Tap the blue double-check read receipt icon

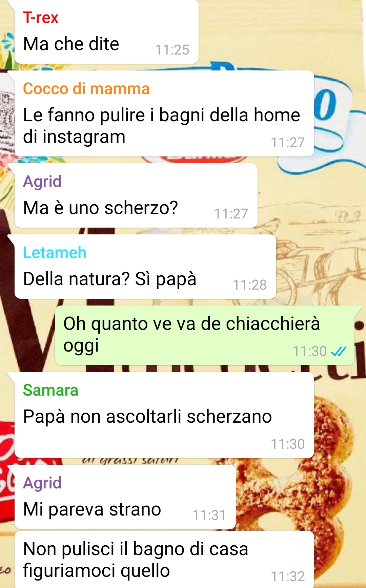(338, 352)
